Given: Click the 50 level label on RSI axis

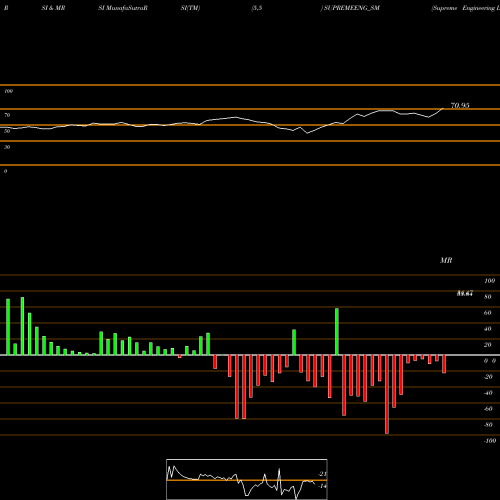Looking at the screenshot, I should (x=7, y=131).
